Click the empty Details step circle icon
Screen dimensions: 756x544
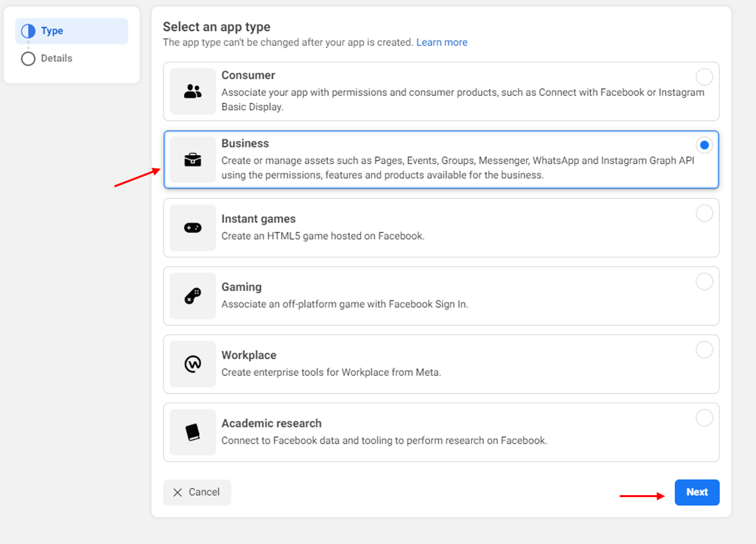[x=28, y=58]
